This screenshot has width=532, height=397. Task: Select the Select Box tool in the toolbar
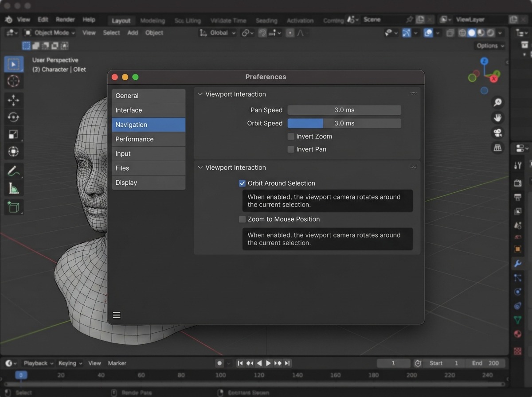coord(14,64)
